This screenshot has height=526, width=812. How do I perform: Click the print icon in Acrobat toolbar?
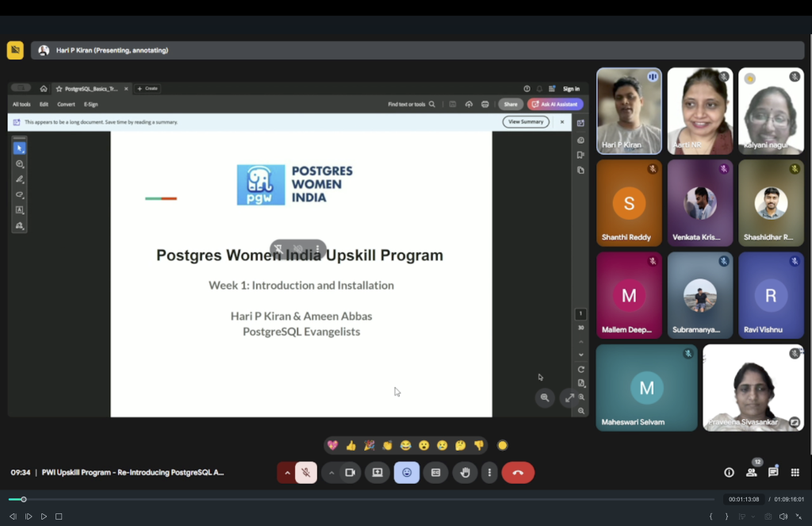tap(485, 104)
